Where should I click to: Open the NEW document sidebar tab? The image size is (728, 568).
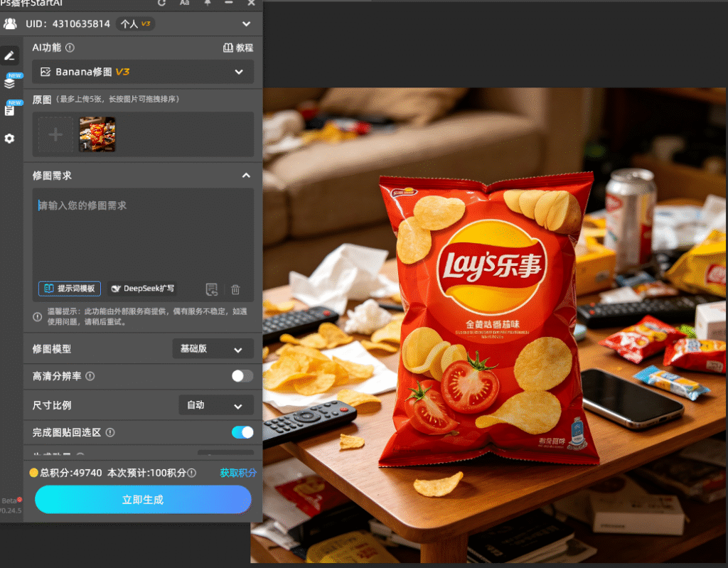tap(10, 109)
